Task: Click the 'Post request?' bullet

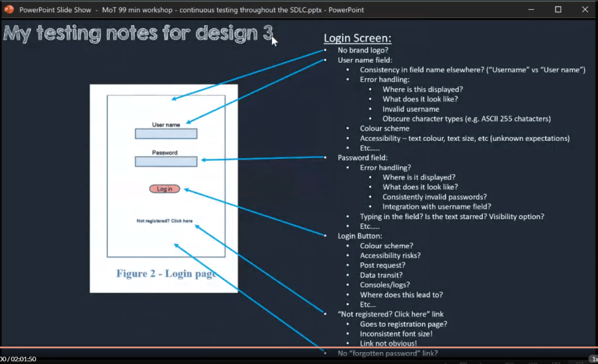Action: [x=382, y=265]
